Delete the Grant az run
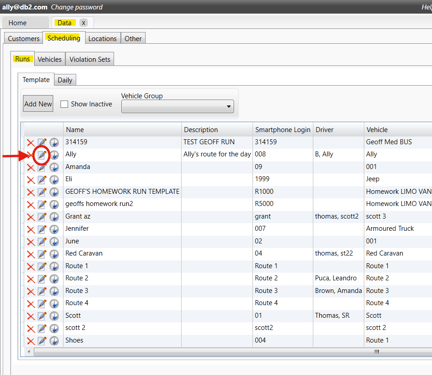 click(x=30, y=217)
